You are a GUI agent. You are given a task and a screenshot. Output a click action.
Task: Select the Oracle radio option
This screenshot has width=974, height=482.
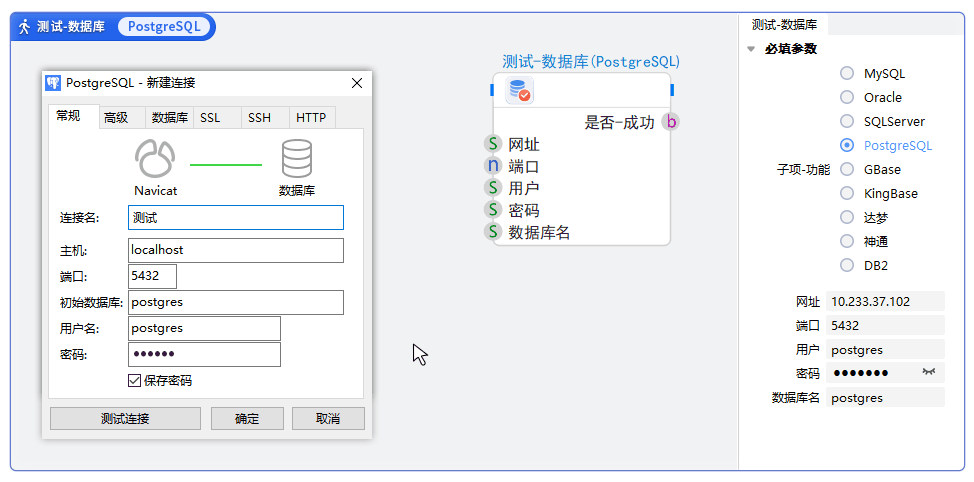pos(847,98)
